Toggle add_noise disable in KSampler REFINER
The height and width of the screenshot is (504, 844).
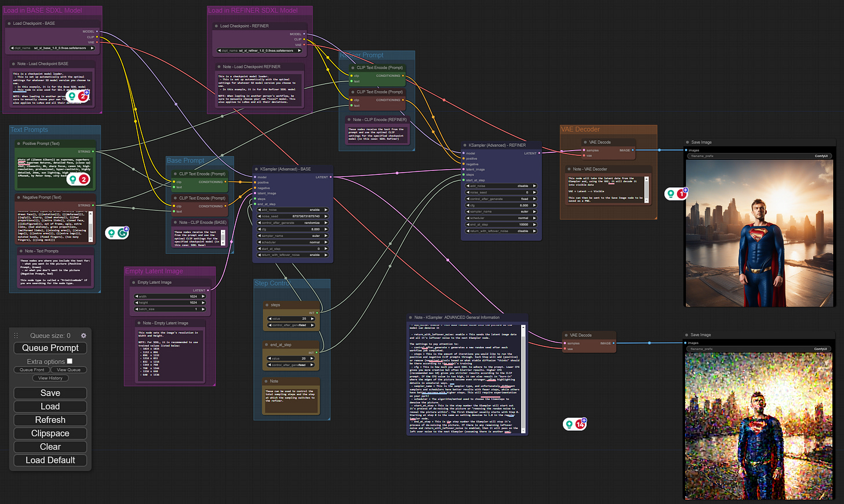pos(501,186)
